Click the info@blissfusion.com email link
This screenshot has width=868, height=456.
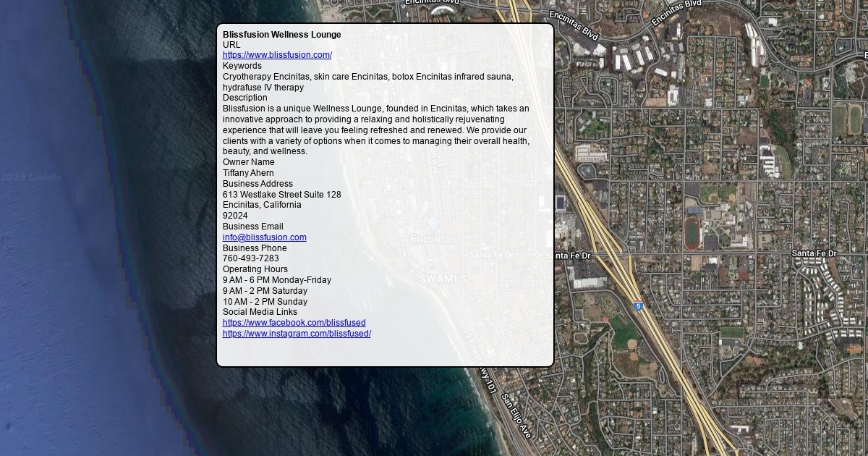pos(264,237)
